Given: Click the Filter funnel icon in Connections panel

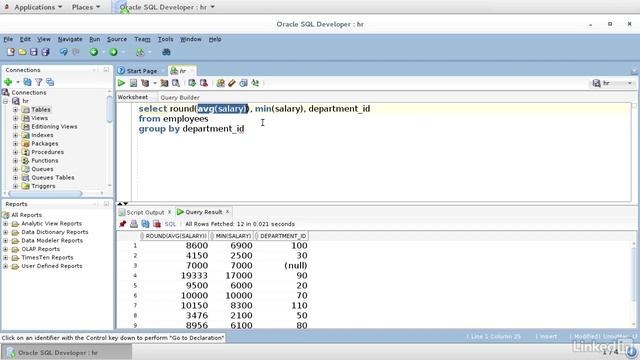Looking at the screenshot, I should (39, 82).
